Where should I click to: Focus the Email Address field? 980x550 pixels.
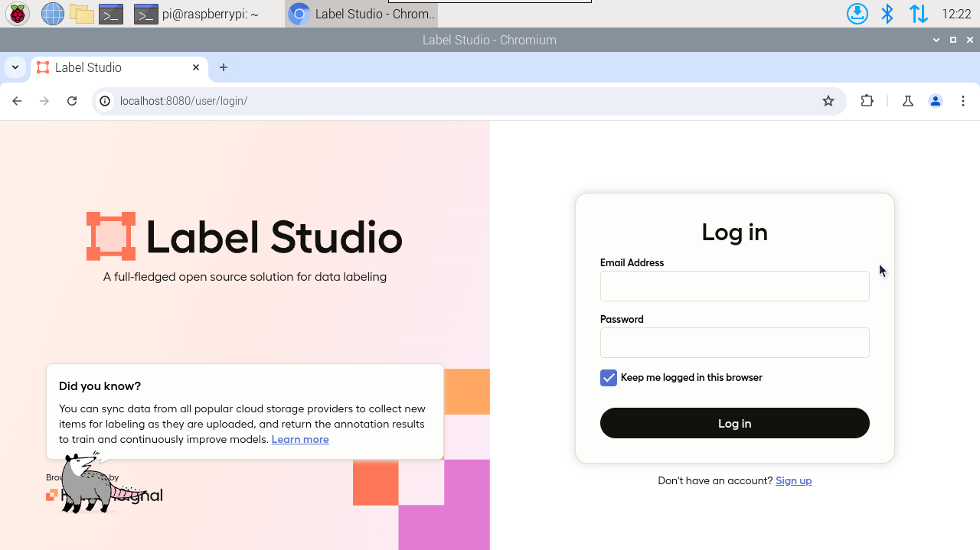pos(735,286)
